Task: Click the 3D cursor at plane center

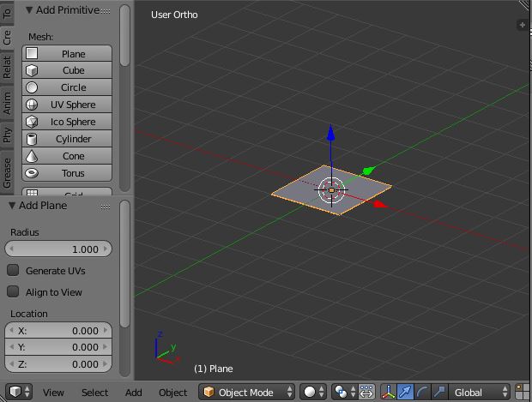Action: (x=331, y=190)
